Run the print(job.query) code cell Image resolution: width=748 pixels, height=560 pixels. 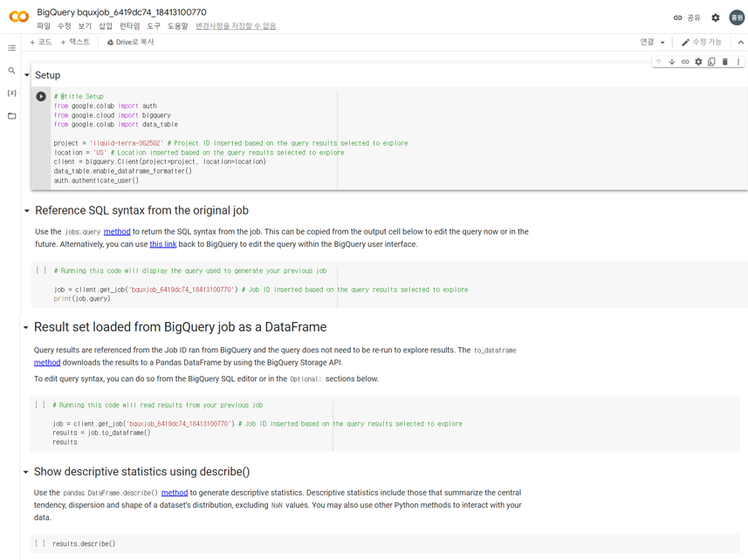(41, 270)
